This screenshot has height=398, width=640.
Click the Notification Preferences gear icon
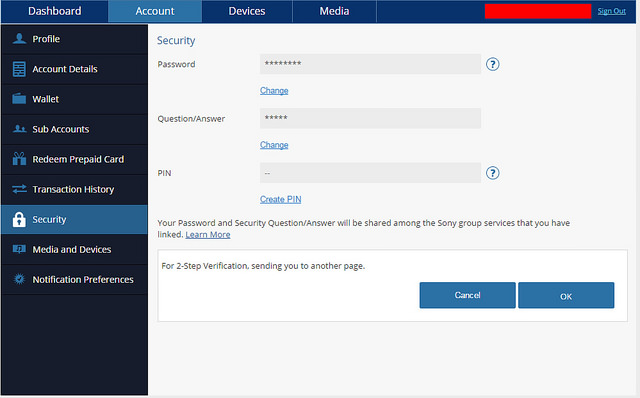19,279
